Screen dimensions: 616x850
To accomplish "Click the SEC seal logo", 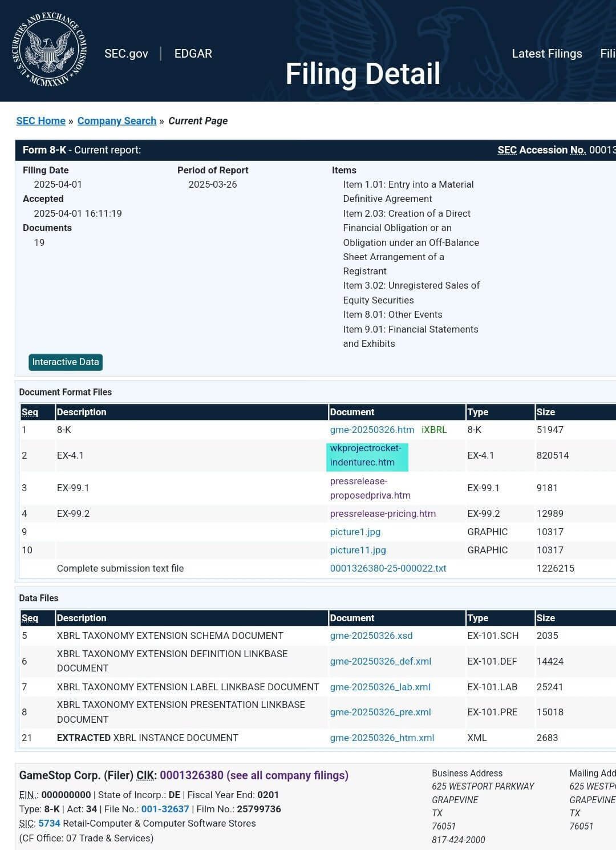I will (x=50, y=51).
